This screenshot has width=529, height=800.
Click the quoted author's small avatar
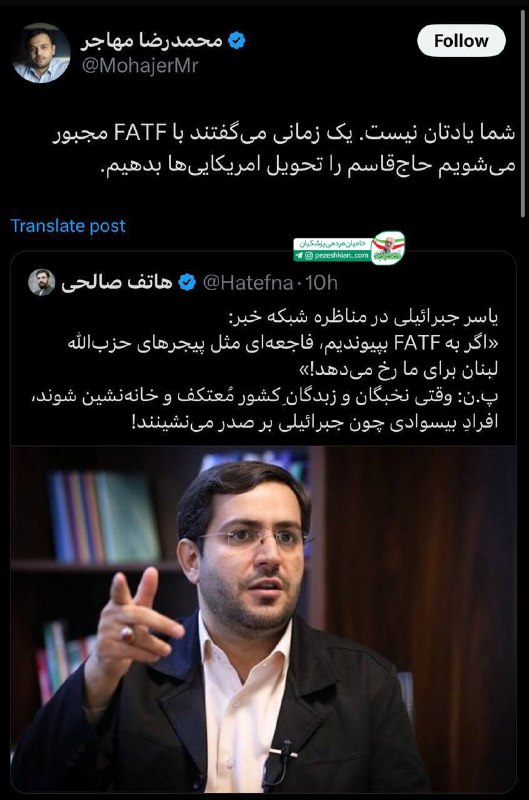tap(41, 282)
